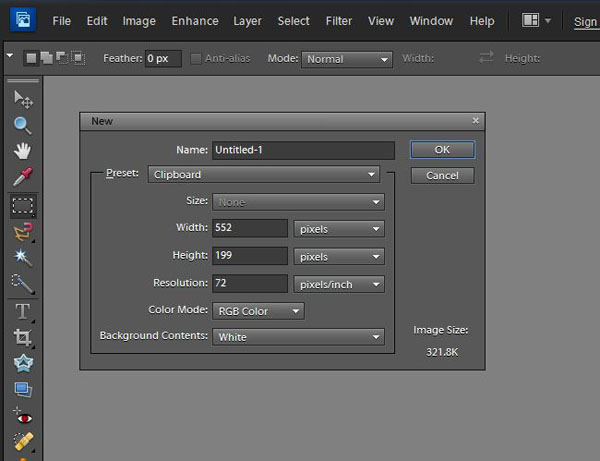Open the Preset Clipboard dropdown
This screenshot has height=461, width=600.
tap(264, 174)
